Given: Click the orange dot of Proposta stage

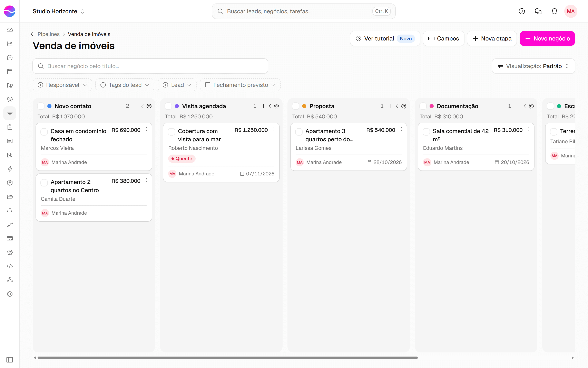Looking at the screenshot, I should point(304,106).
